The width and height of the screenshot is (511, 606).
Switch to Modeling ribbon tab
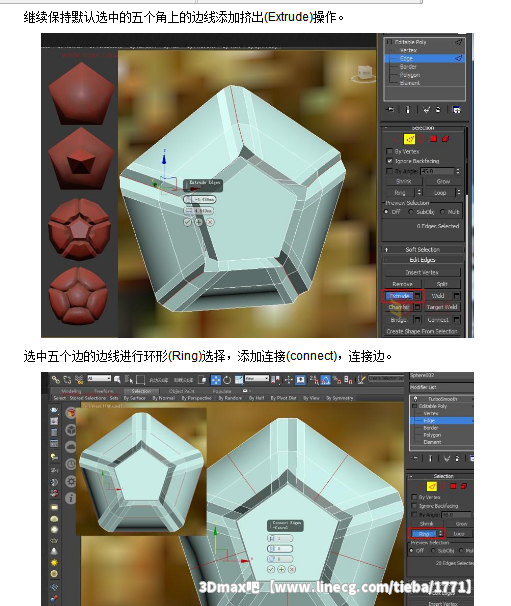[x=71, y=391]
